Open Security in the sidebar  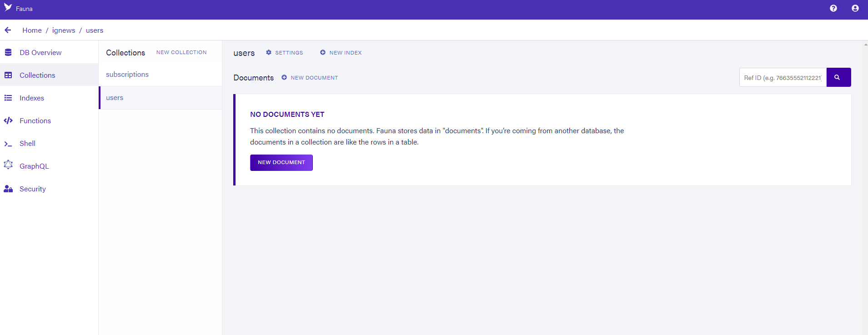coord(49,189)
